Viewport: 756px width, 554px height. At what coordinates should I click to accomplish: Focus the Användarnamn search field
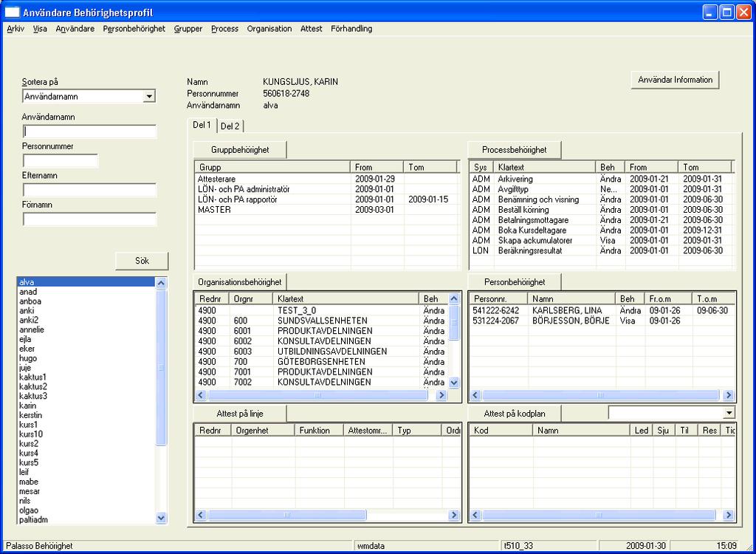pos(89,131)
